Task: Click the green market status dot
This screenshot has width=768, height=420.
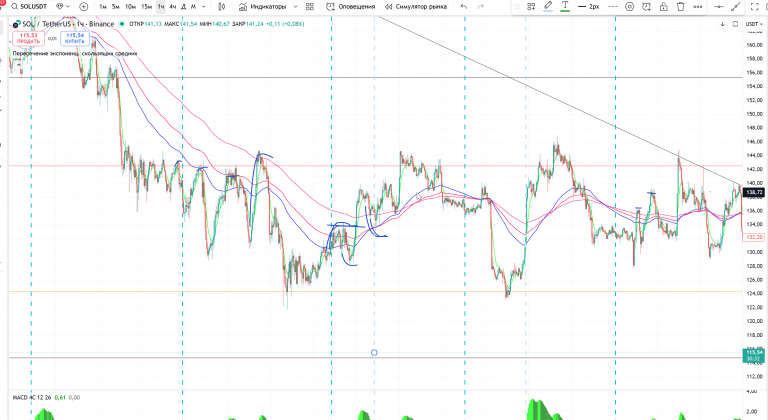Action: 122,24
